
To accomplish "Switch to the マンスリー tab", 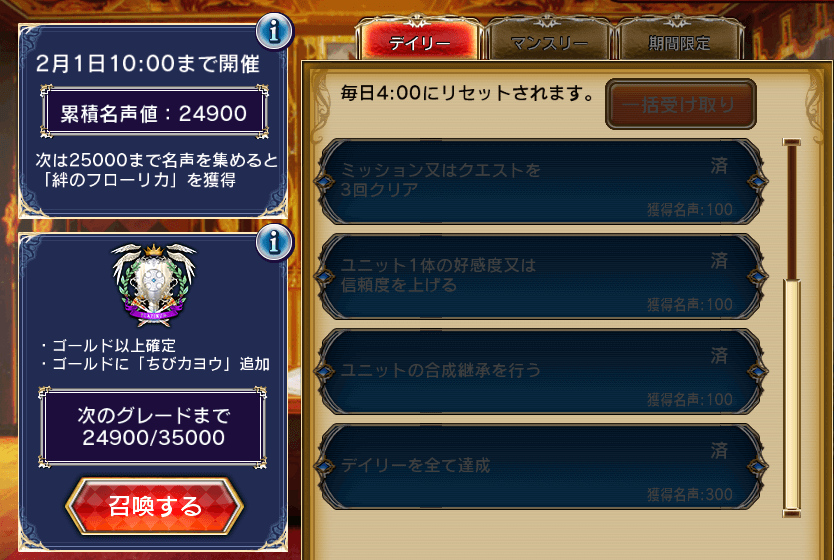I will point(549,40).
